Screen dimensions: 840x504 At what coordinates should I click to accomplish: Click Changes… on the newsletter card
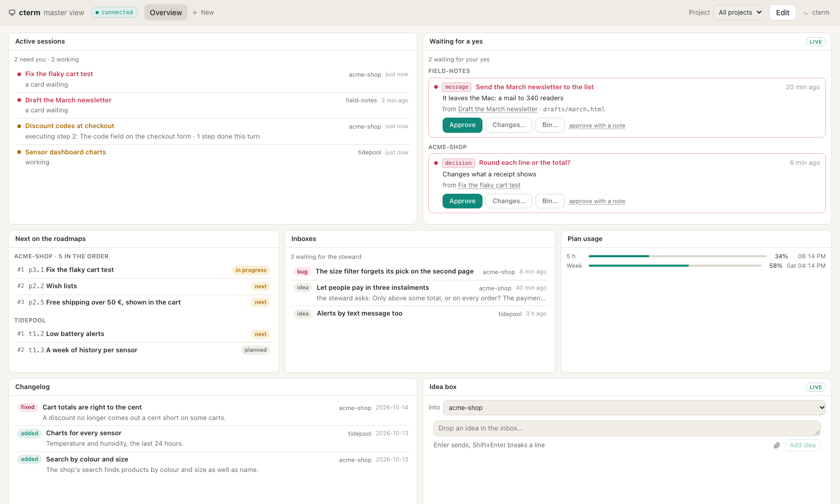pos(509,125)
